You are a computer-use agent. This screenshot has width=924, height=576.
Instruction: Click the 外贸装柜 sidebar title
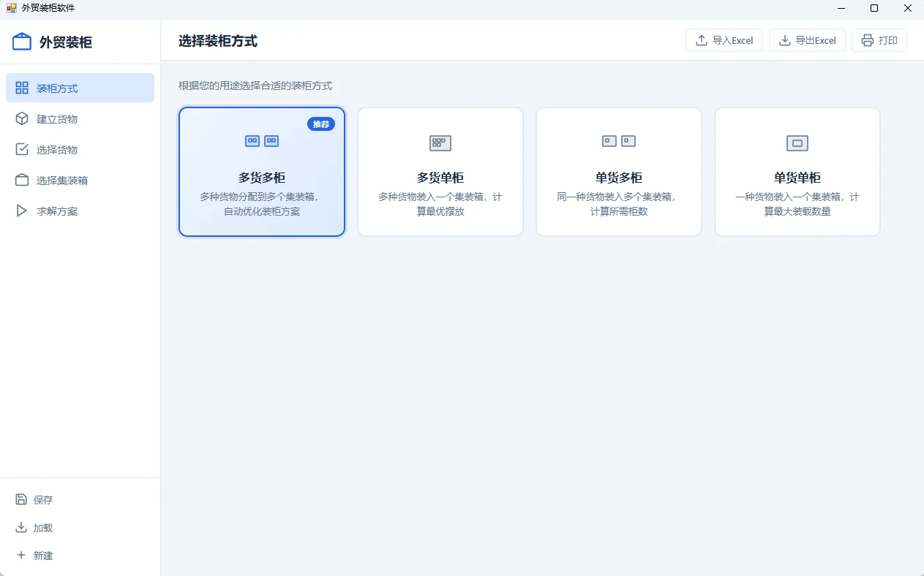[66, 42]
